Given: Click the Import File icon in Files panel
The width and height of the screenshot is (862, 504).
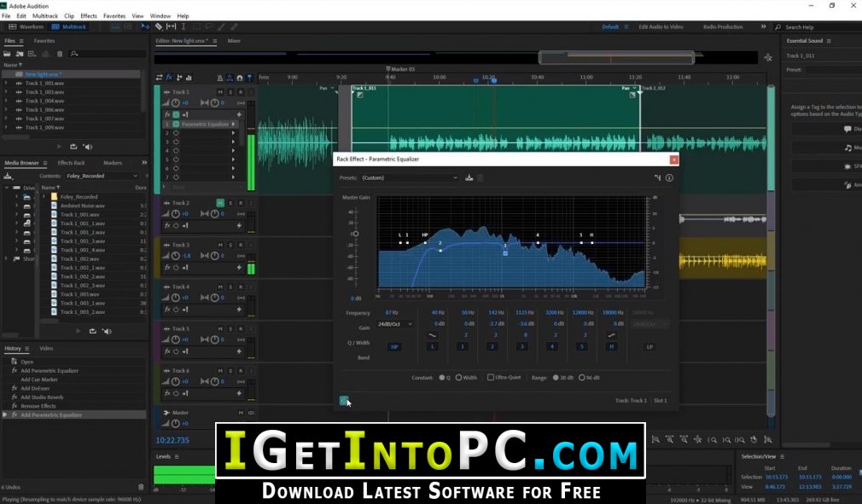Looking at the screenshot, I should (20, 54).
